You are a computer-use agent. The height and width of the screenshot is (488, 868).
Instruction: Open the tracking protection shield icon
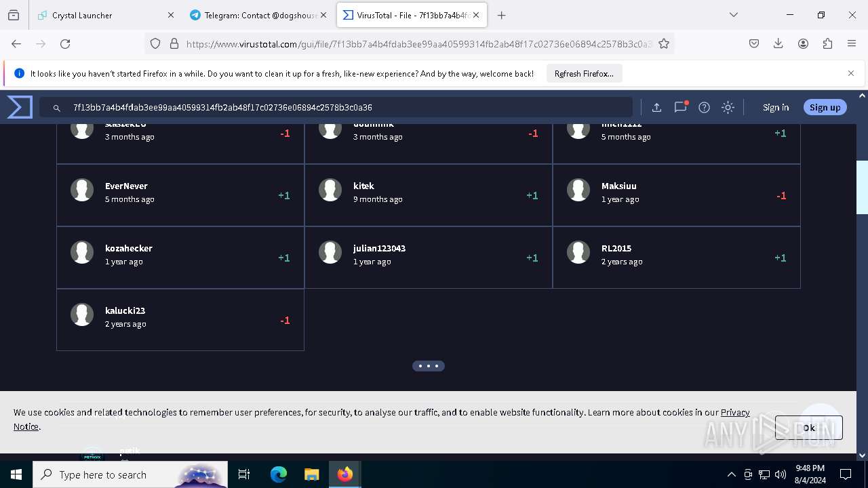click(x=155, y=43)
